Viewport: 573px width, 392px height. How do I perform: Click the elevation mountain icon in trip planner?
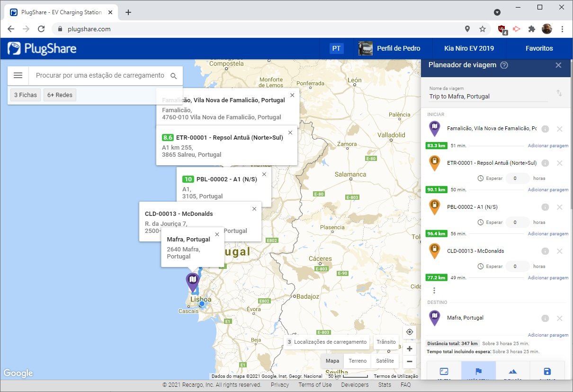513,371
